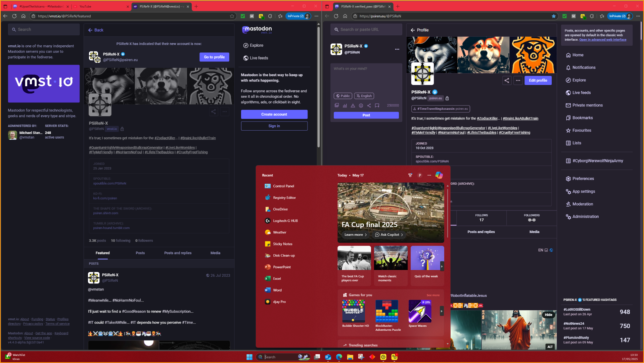Open the search panel profile P button
This screenshot has width=644, height=363.
[x=420, y=175]
